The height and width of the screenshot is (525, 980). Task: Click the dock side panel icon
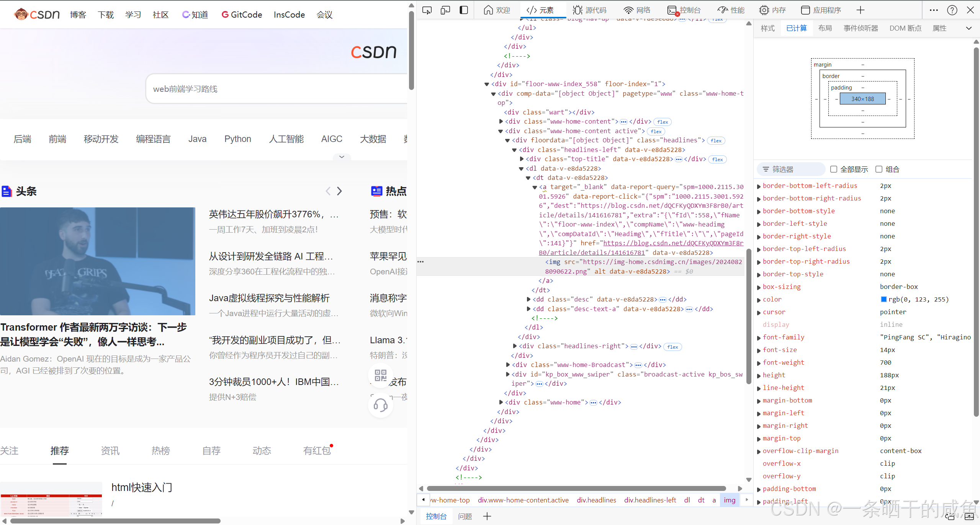463,10
